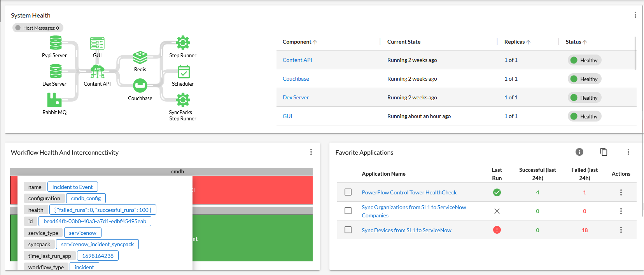Click the Content API cloud icon
Screen dimensions: 644x275
point(97,72)
